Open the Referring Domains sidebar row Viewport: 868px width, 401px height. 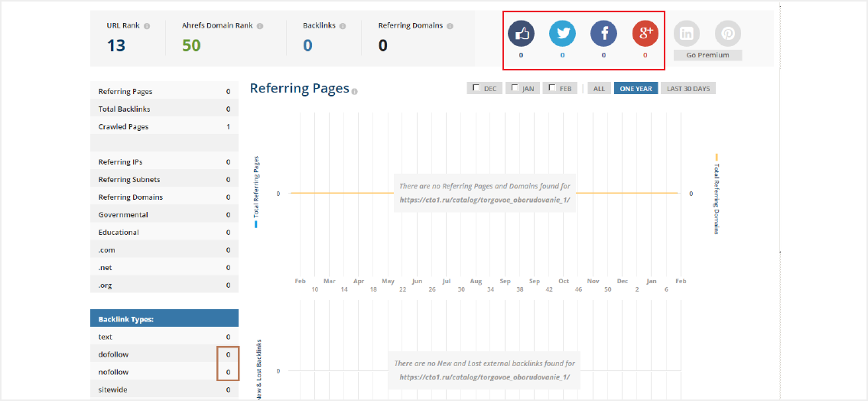click(164, 197)
